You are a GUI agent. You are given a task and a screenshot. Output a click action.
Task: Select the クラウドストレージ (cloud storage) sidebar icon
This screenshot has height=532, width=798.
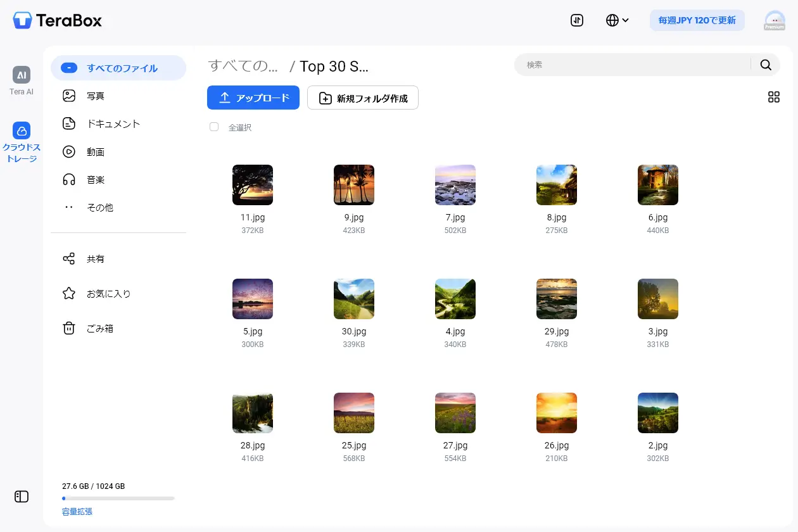[21, 139]
